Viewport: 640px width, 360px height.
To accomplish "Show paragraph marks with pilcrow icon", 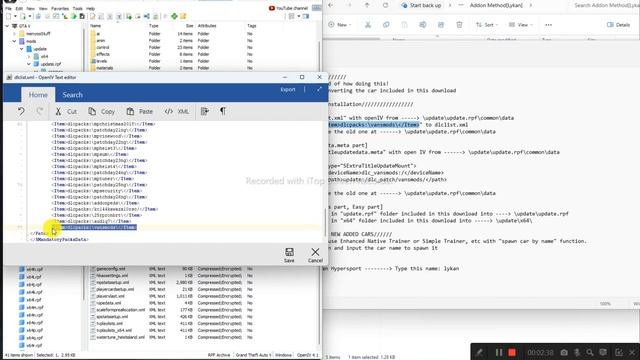I will tap(223, 111).
